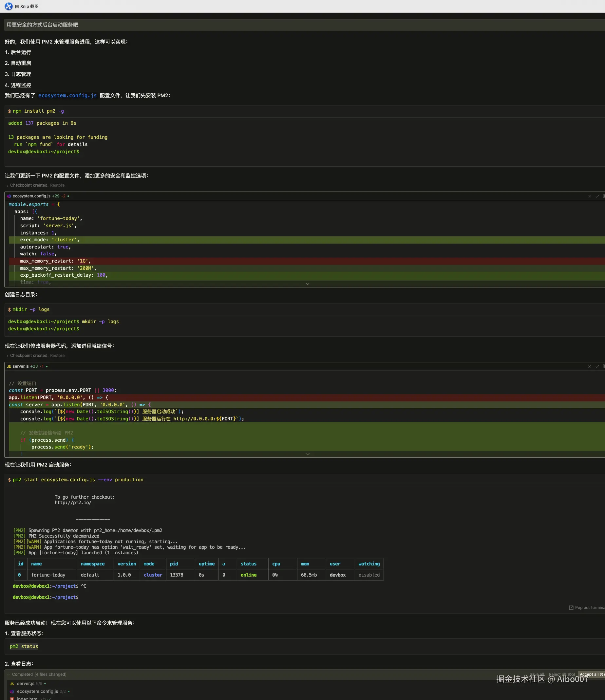Expand the ecosystem.config.js diff with bottom chevron
The image size is (605, 700).
coord(307,284)
